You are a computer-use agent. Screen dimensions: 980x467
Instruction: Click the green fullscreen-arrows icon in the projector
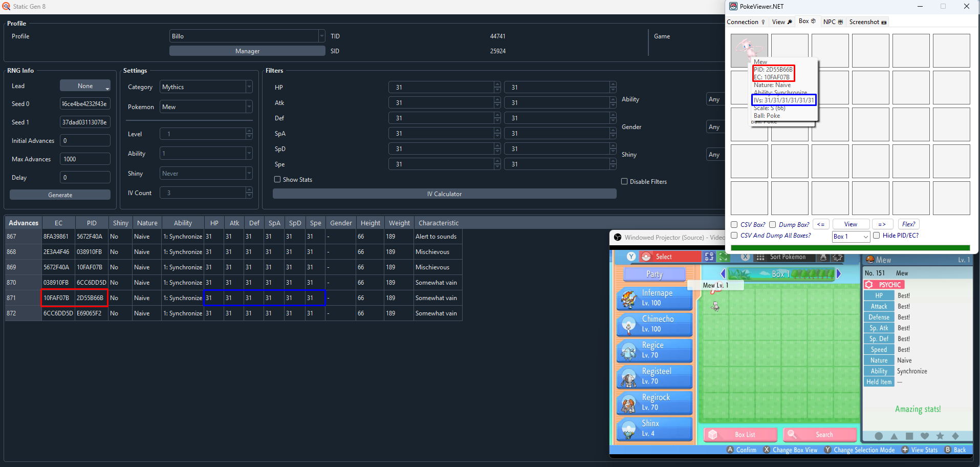click(723, 257)
